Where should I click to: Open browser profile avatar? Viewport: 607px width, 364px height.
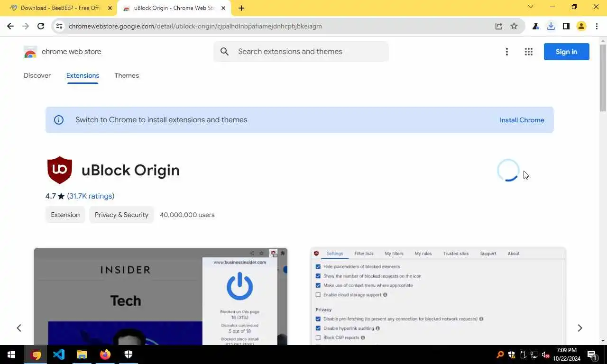[x=581, y=26]
